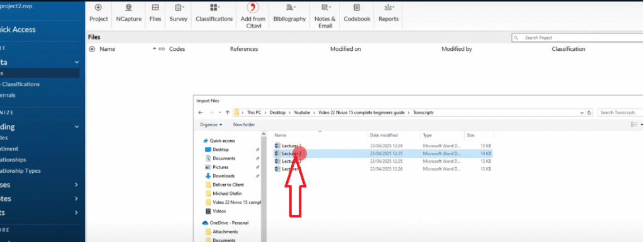Open Video 22 Nvivo 15 folder in navigation pane
This screenshot has height=242, width=644.
(236, 202)
